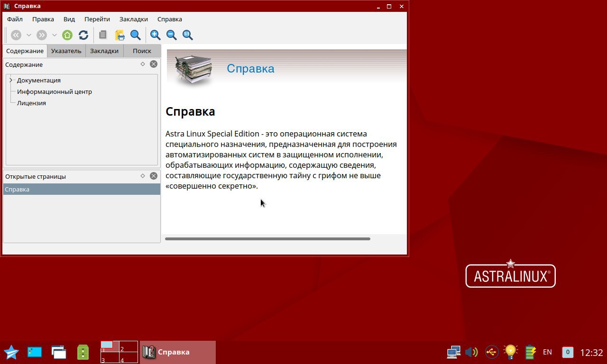The height and width of the screenshot is (364, 607).
Task: Click the stacked windows taskbar icon
Action: (x=59, y=352)
